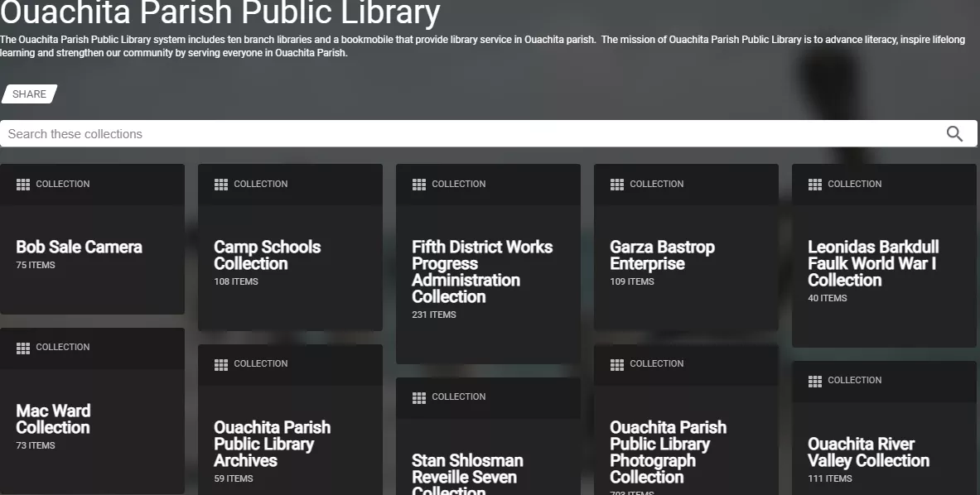Click COLLECTION label on Mac Ward card

[63, 347]
